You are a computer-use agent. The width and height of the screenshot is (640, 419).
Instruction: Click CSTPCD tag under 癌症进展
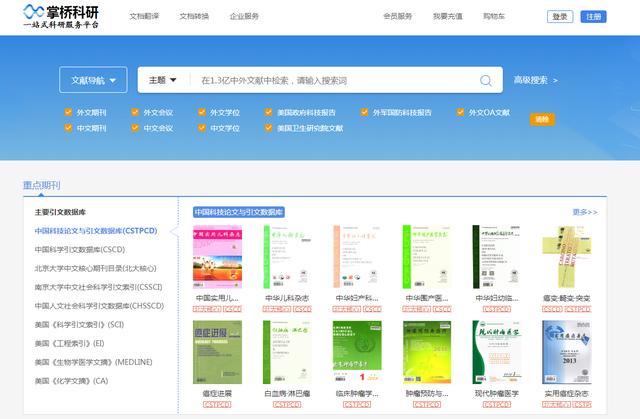pos(217,404)
